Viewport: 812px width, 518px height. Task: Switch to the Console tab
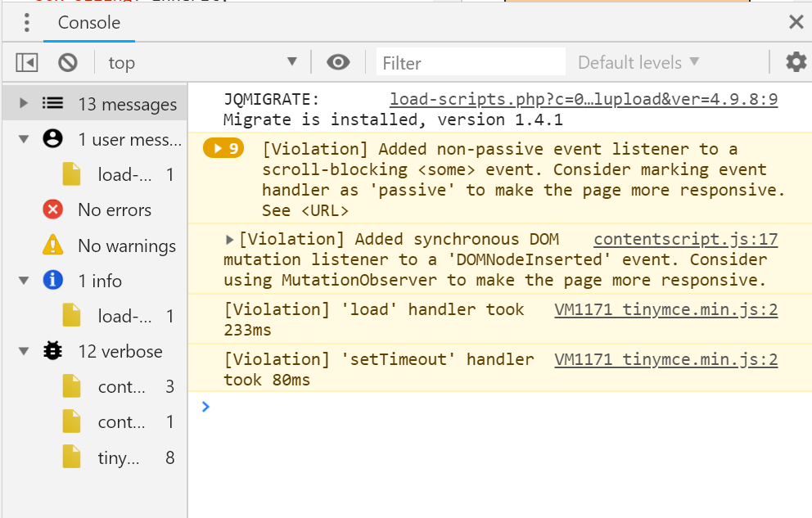[x=89, y=23]
